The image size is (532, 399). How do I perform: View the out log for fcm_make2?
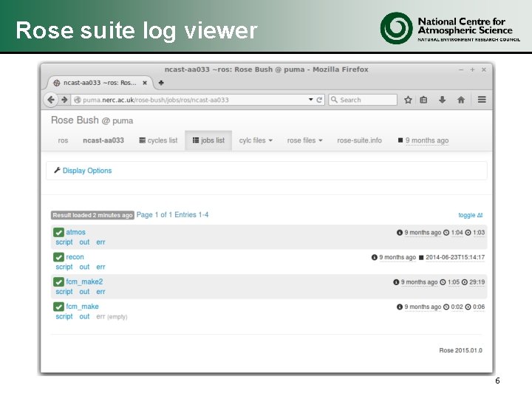click(x=84, y=292)
